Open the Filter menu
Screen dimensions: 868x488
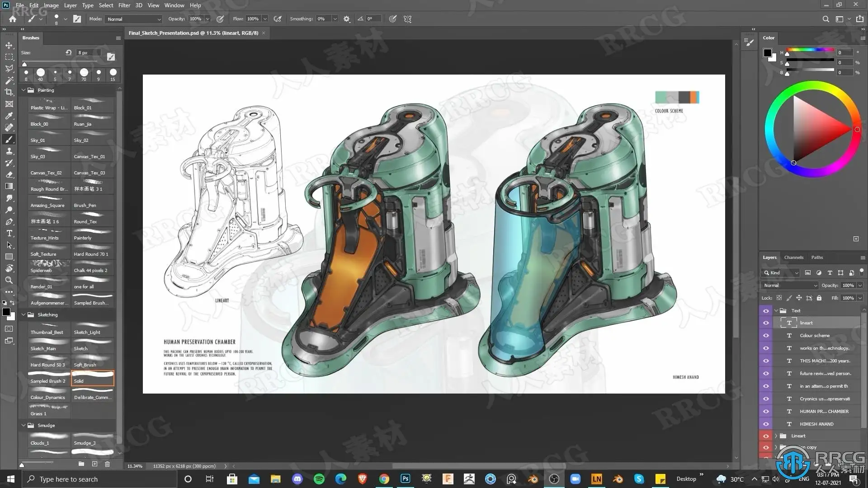pos(124,5)
